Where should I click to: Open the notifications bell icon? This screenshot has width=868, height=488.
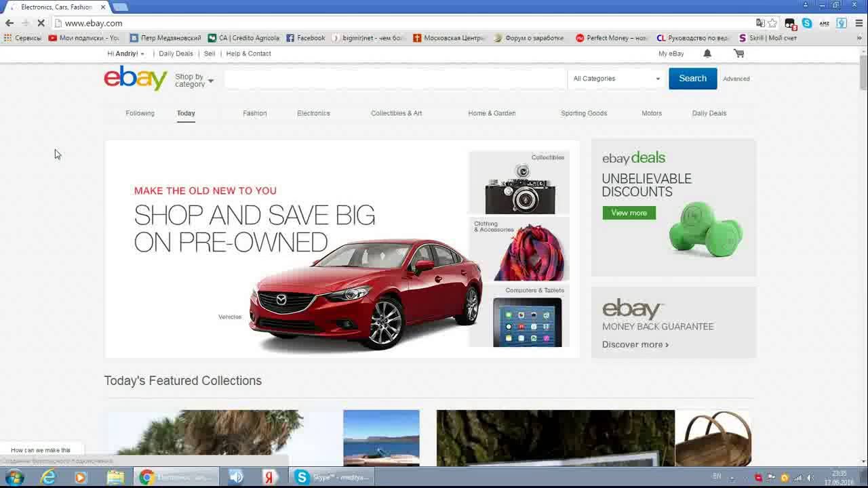pyautogui.click(x=707, y=54)
